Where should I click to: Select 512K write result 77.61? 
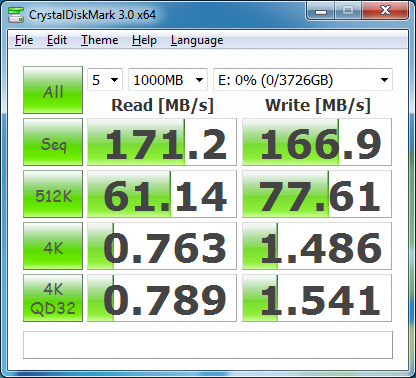(x=317, y=194)
